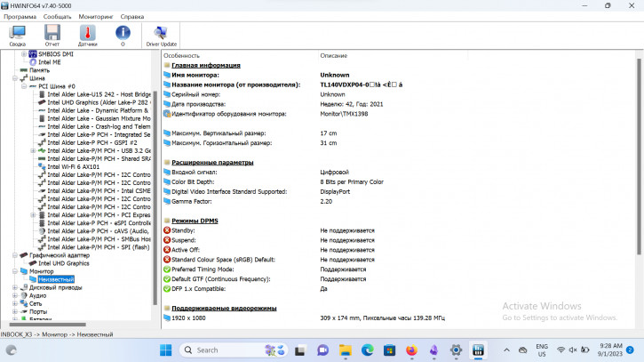Expand the Аудио tree node
644x362 pixels.
point(15,296)
